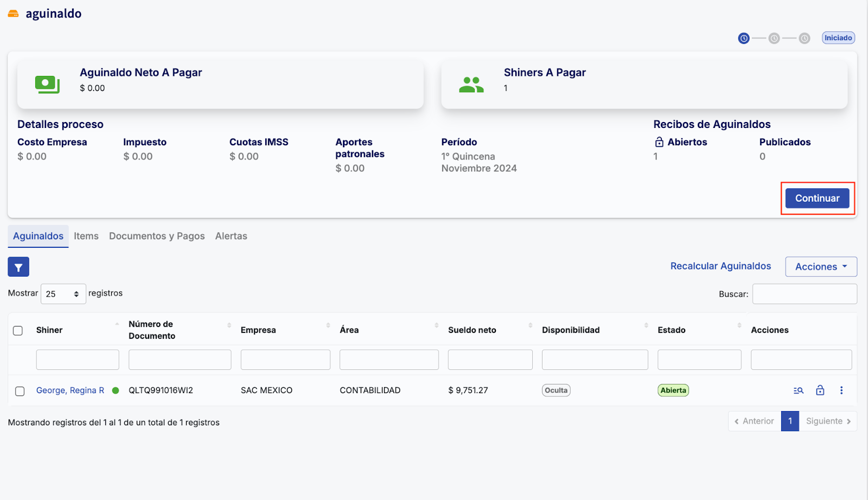The width and height of the screenshot is (868, 500).
Task: Click the orange aguinaldo logo icon
Action: pyautogui.click(x=13, y=14)
